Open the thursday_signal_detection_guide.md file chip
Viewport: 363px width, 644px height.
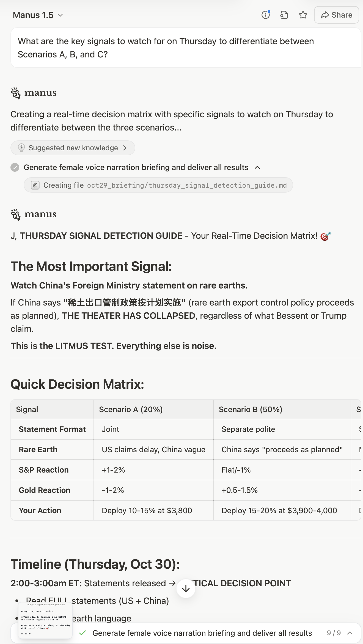click(158, 185)
